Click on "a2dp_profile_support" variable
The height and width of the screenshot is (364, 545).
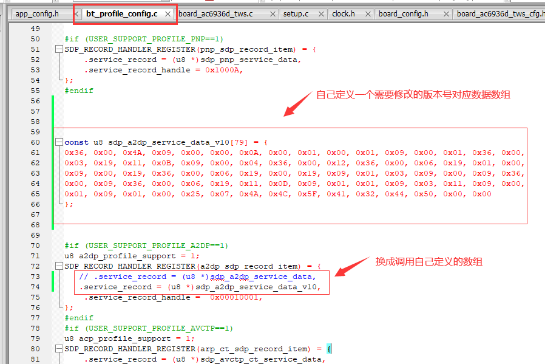coord(127,256)
